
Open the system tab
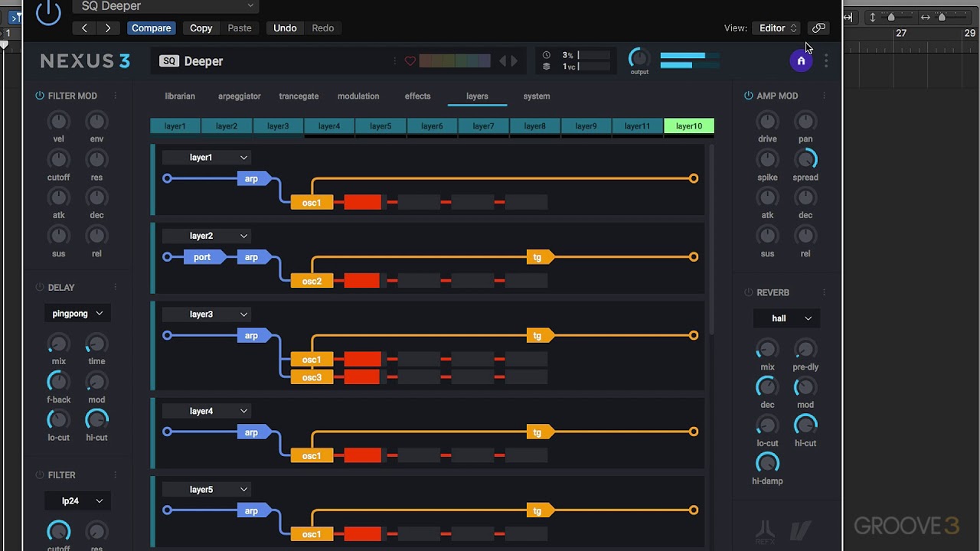(x=537, y=96)
